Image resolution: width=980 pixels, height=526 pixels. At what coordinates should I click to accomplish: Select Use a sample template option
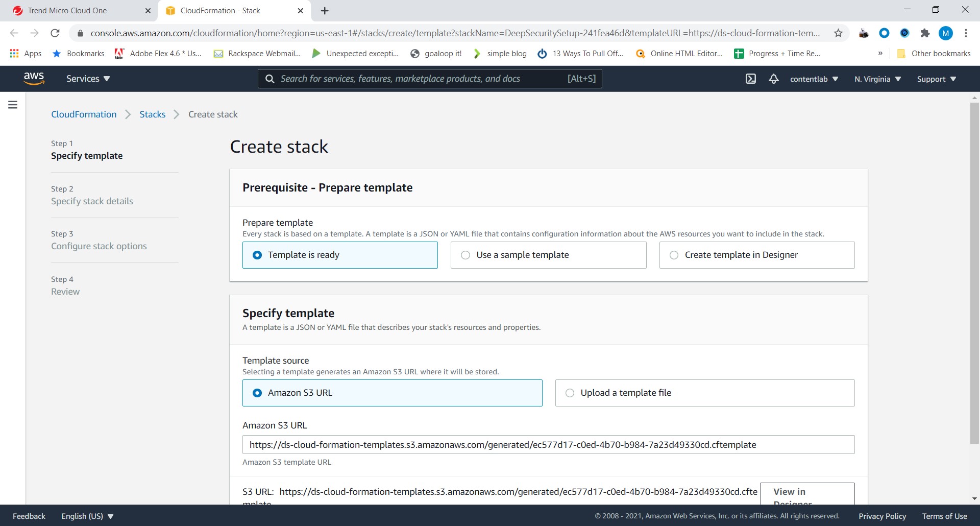pos(548,255)
